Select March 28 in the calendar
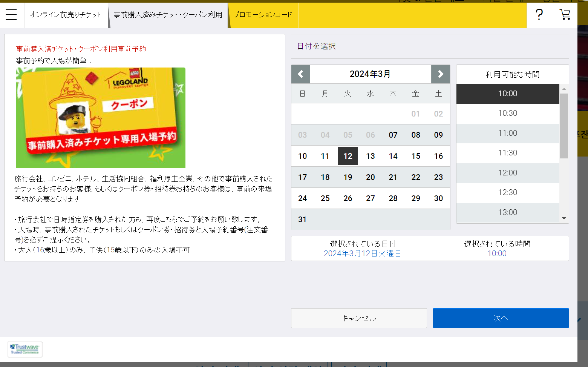Viewport: 588px width, 367px height. tap(393, 198)
